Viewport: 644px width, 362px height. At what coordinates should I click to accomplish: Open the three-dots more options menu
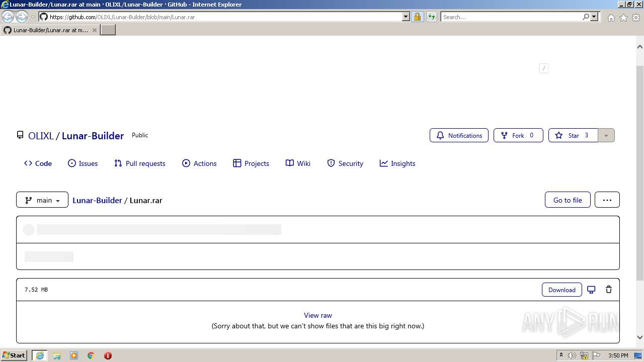coord(607,200)
